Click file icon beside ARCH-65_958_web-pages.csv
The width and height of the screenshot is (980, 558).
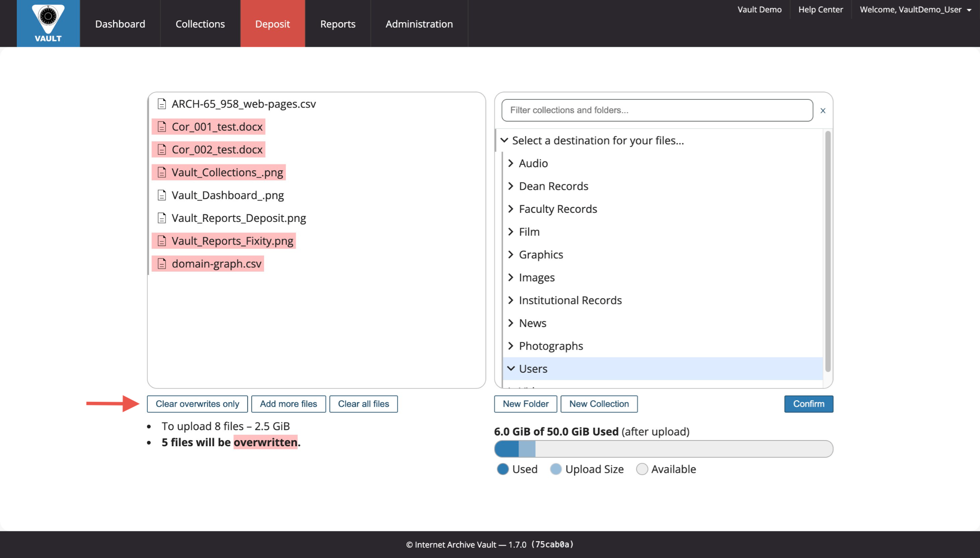pyautogui.click(x=162, y=104)
